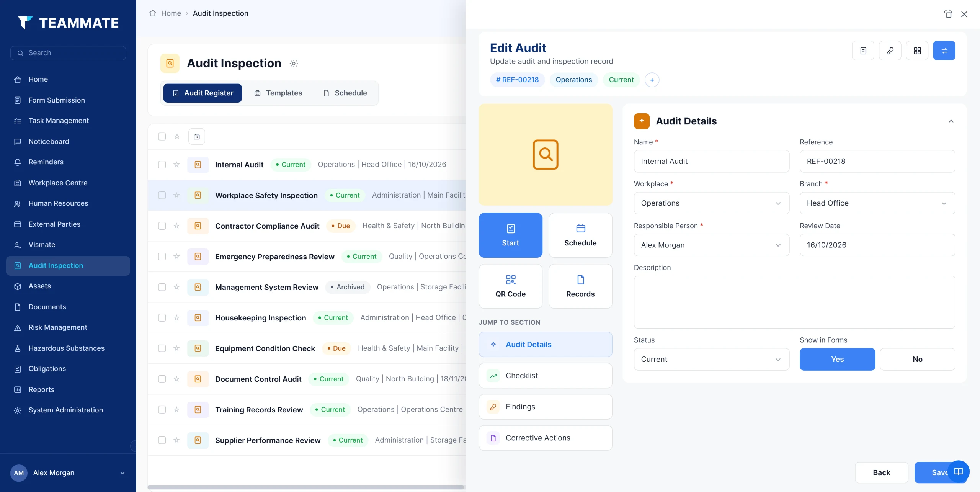Open the Status dropdown

tap(711, 359)
